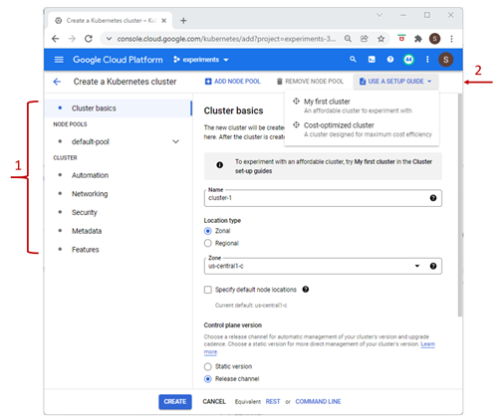This screenshot has height=420, width=504.
Task: Select the Release channel option
Action: (x=208, y=379)
